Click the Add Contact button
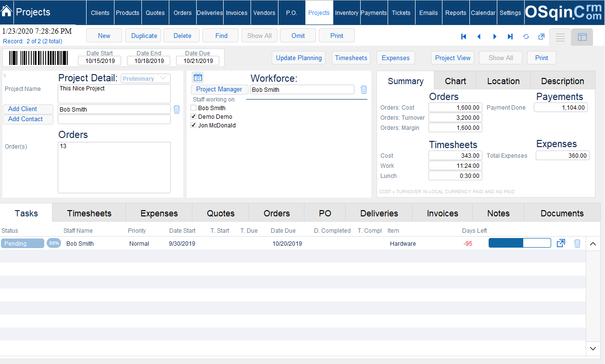 click(28, 119)
